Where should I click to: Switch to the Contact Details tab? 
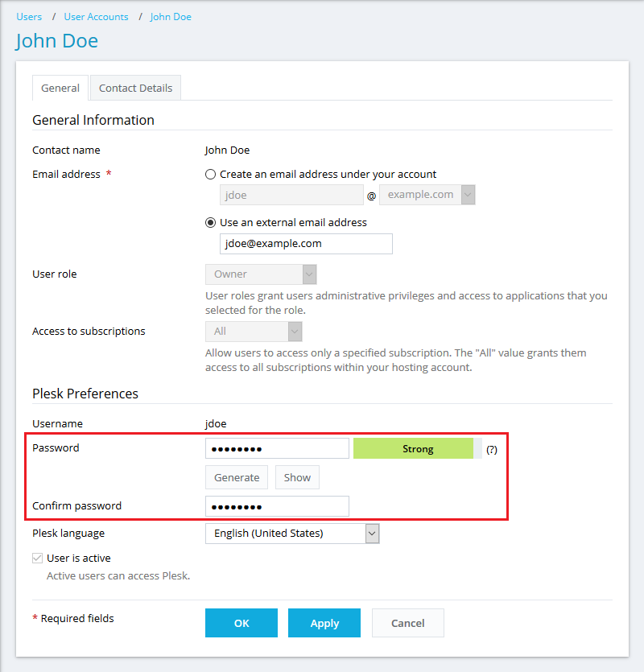tap(135, 88)
